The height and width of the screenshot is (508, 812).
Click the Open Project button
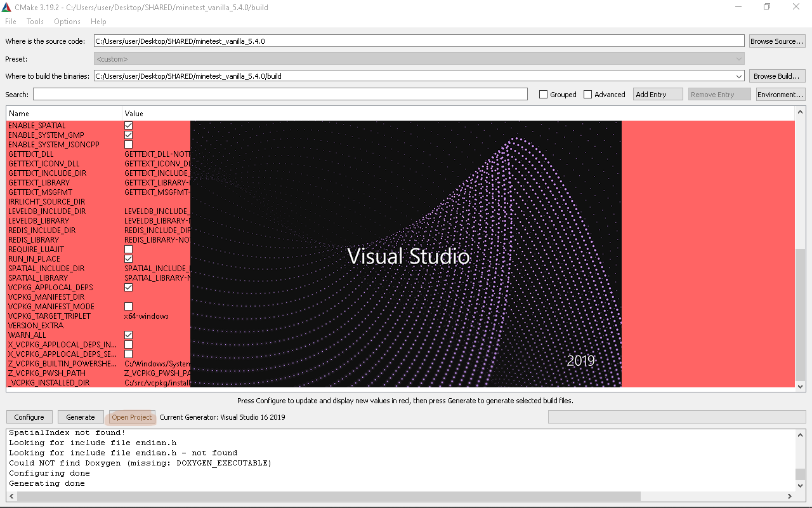point(132,417)
